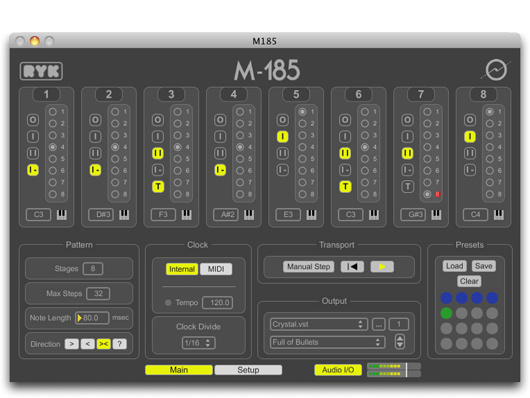Edit the Tempo 120.0 field
530x398 pixels.
pyautogui.click(x=217, y=302)
